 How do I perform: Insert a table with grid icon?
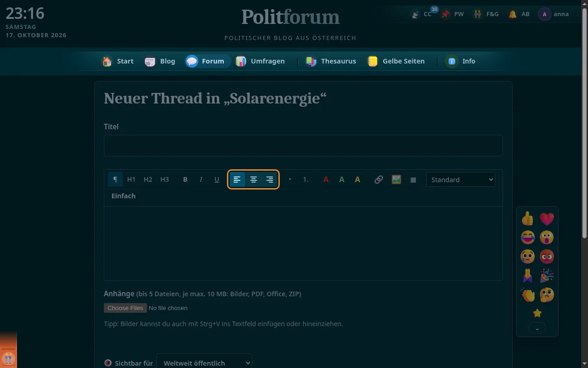pyautogui.click(x=413, y=179)
